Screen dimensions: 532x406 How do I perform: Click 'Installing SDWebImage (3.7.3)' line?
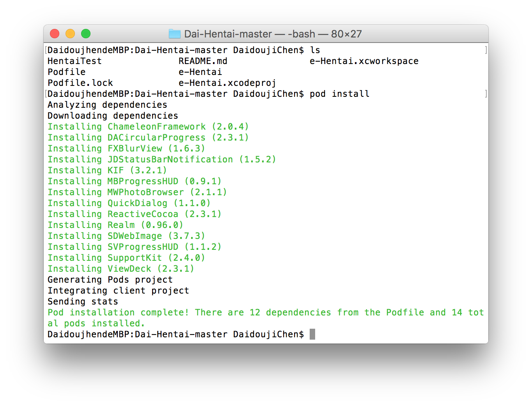126,236
